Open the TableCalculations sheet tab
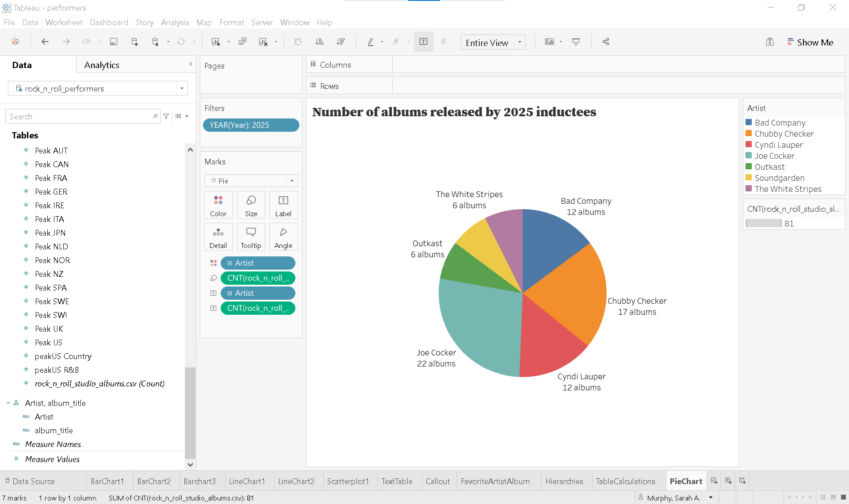Screen dimensions: 849x504 (x=627, y=481)
